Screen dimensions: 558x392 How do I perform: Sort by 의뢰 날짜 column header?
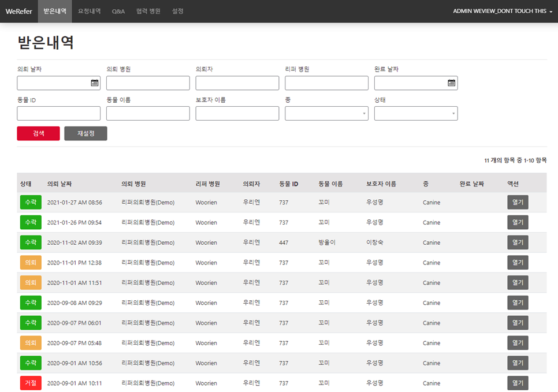click(59, 184)
